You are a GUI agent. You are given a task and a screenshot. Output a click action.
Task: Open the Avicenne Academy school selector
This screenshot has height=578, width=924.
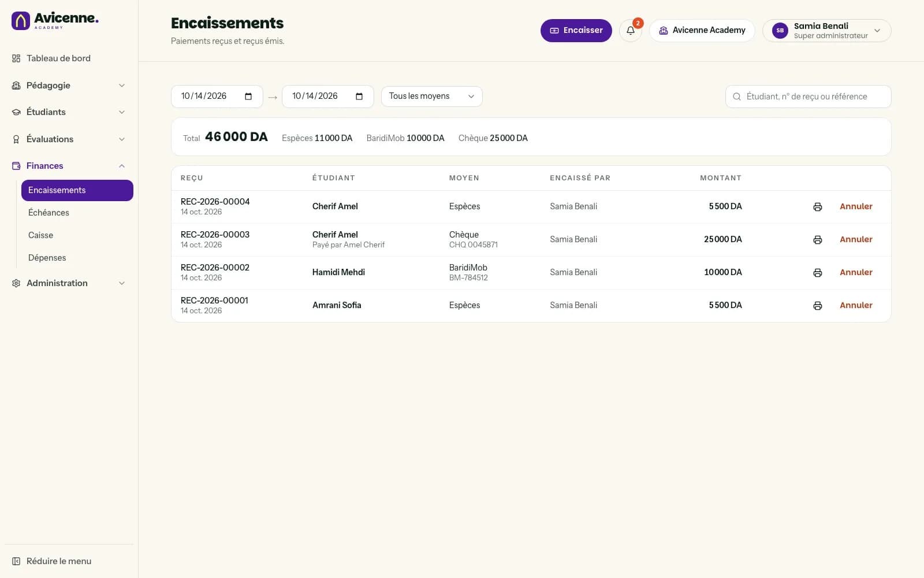pyautogui.click(x=702, y=31)
